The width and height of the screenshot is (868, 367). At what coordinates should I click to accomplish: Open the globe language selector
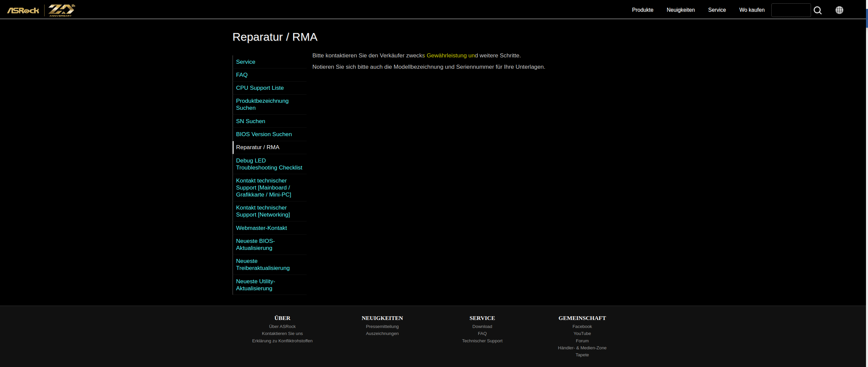pyautogui.click(x=839, y=10)
